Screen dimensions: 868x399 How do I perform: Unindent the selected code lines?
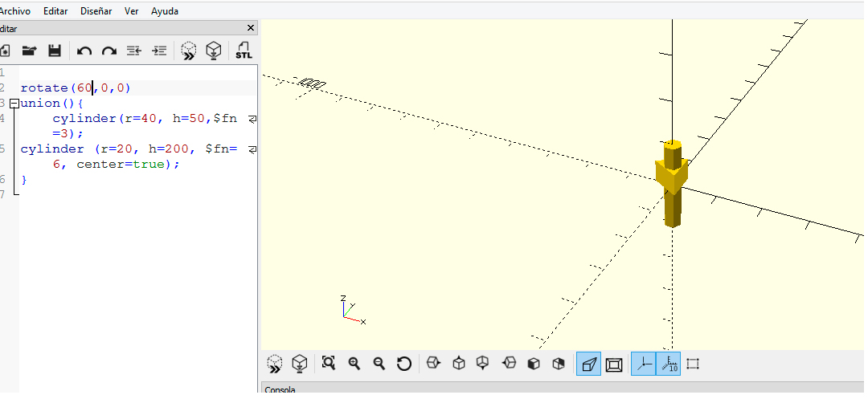tap(134, 51)
